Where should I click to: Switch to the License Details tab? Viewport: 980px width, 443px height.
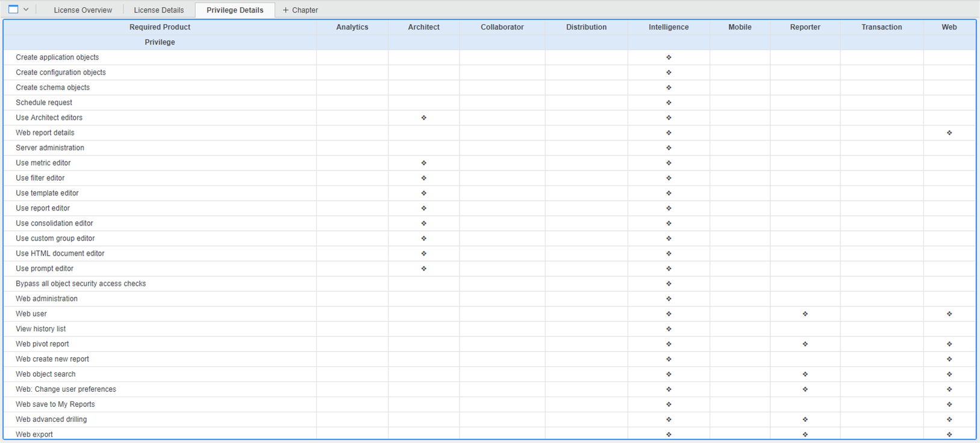(158, 10)
